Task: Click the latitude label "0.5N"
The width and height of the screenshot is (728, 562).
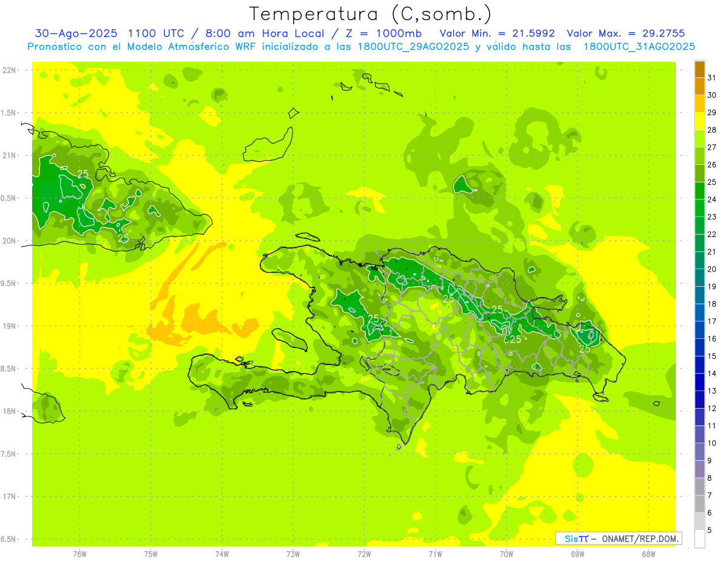Action: [8, 198]
